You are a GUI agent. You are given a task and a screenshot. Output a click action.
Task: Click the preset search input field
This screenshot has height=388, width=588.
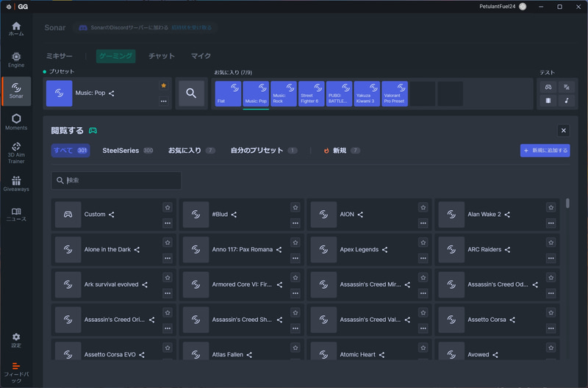pos(116,180)
